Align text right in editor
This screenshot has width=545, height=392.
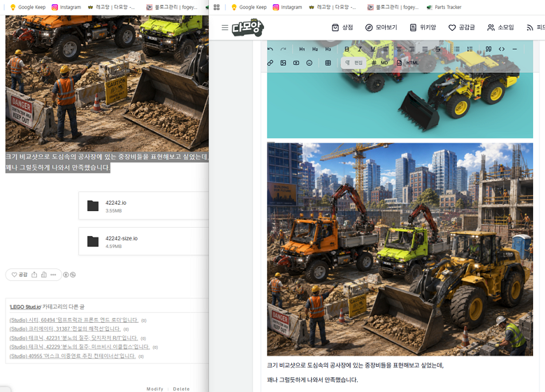click(x=412, y=49)
